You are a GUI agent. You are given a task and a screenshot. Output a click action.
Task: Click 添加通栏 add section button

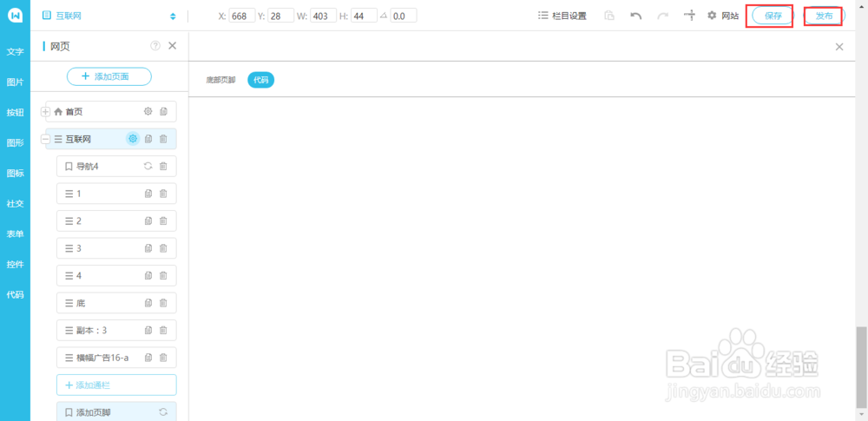(x=116, y=385)
